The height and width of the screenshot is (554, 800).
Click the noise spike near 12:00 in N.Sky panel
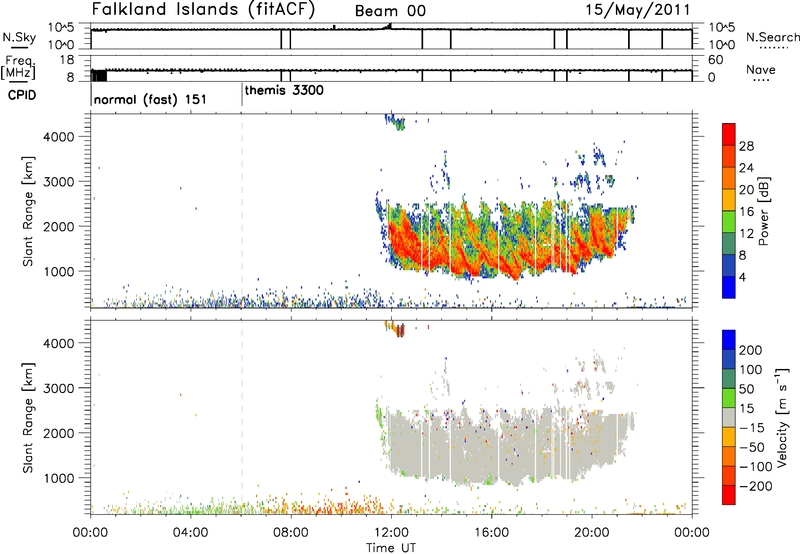click(389, 26)
